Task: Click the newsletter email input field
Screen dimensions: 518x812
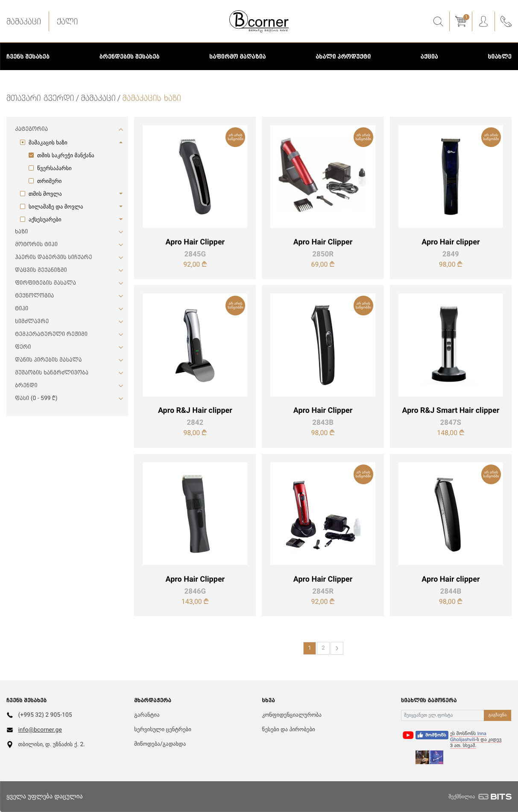Action: tap(442, 715)
